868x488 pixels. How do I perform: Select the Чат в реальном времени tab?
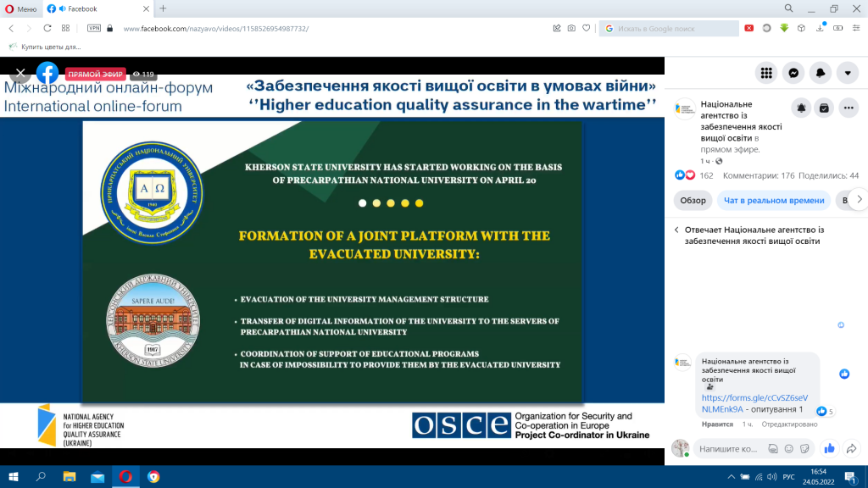pos(774,200)
